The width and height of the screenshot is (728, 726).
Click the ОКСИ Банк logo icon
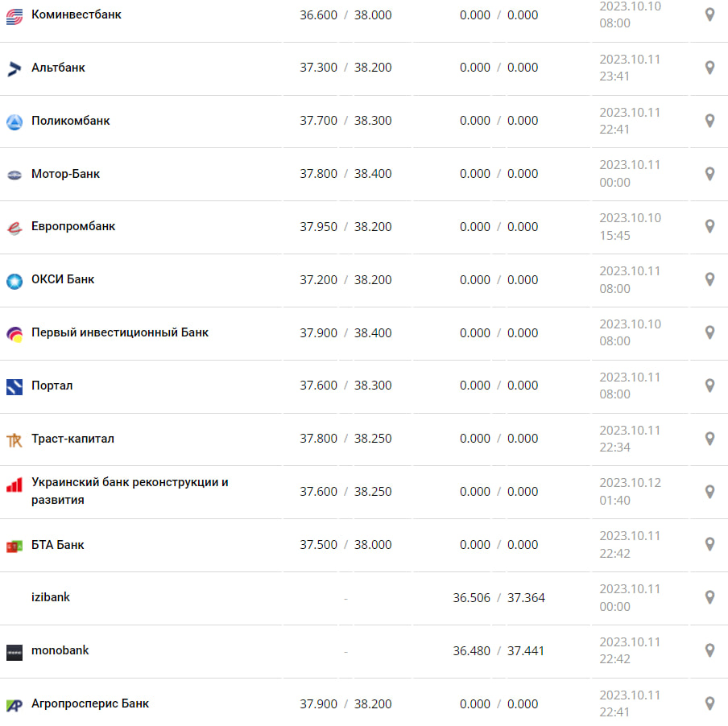coord(14,280)
